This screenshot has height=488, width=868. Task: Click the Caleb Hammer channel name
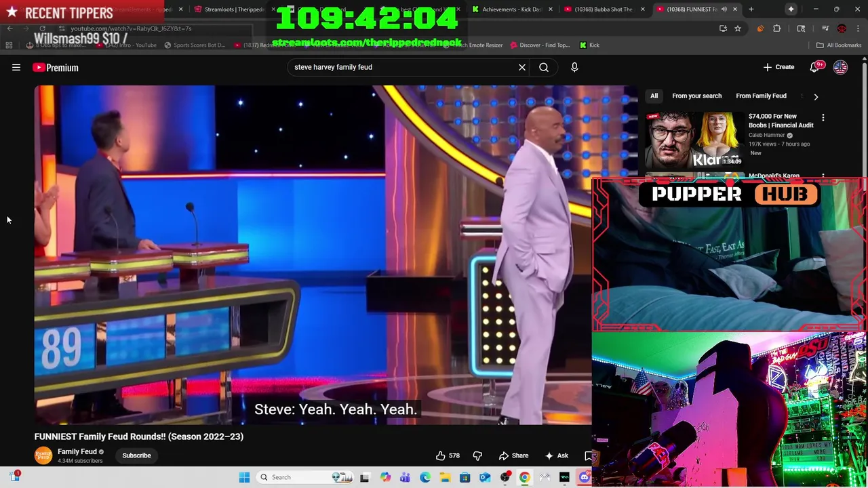pos(766,135)
